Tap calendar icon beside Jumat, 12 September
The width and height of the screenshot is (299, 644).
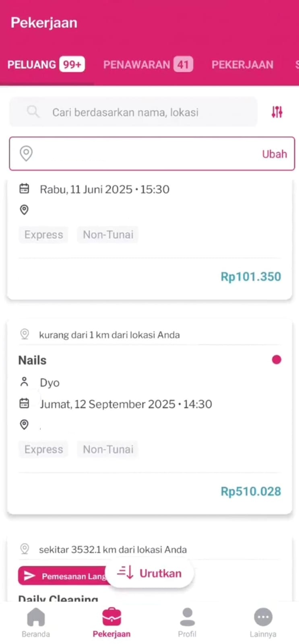(x=25, y=403)
